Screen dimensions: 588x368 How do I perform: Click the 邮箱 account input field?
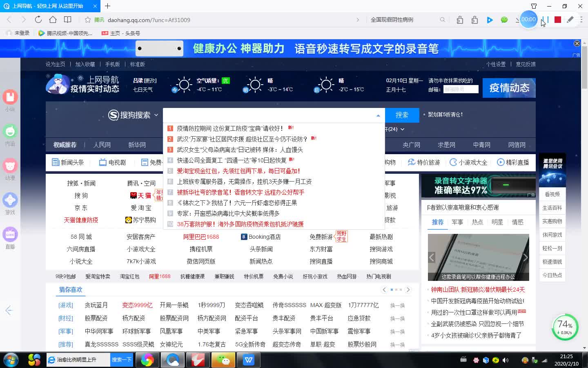pyautogui.click(x=461, y=89)
